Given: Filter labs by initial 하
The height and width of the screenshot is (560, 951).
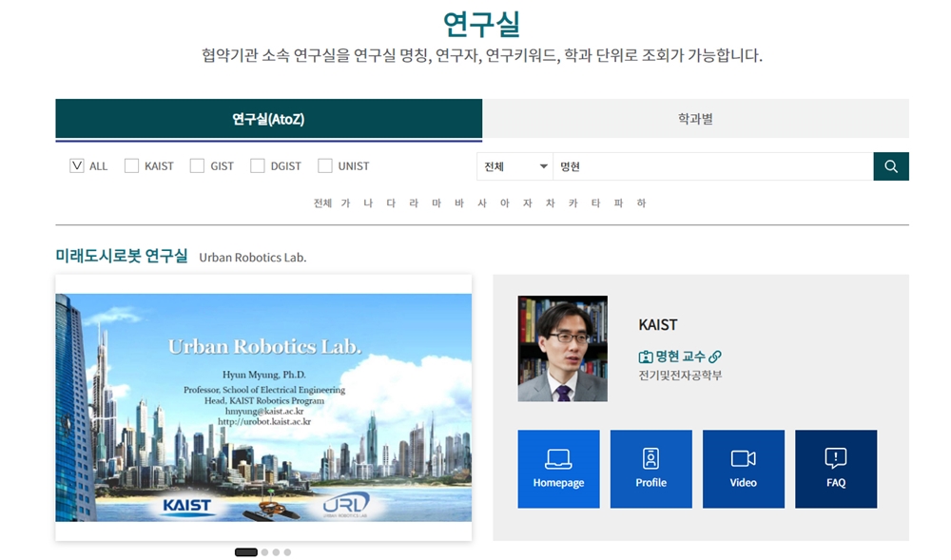Looking at the screenshot, I should (x=641, y=203).
